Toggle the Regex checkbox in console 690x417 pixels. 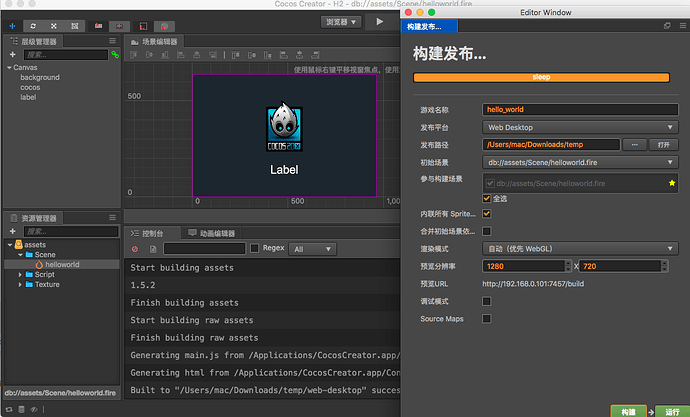(255, 249)
